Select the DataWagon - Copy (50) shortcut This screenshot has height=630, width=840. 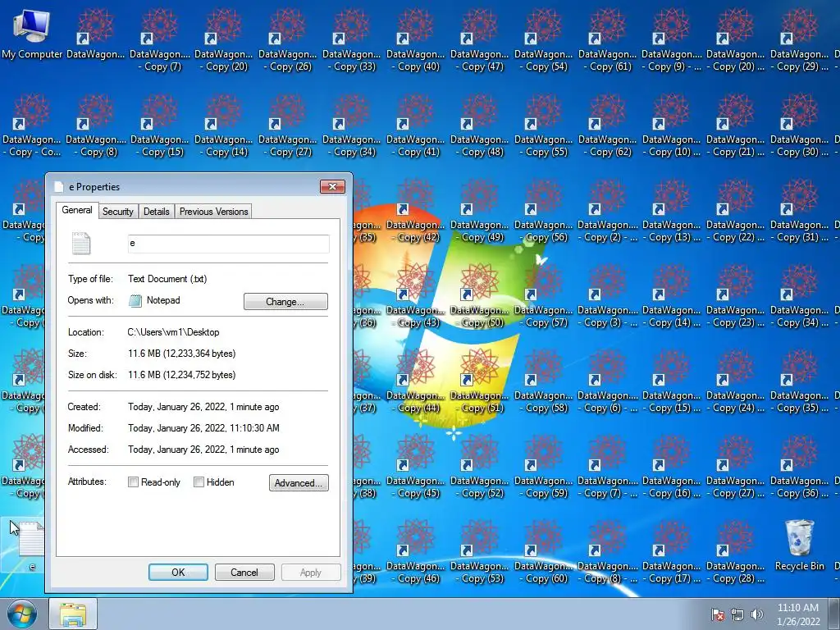coord(479,296)
